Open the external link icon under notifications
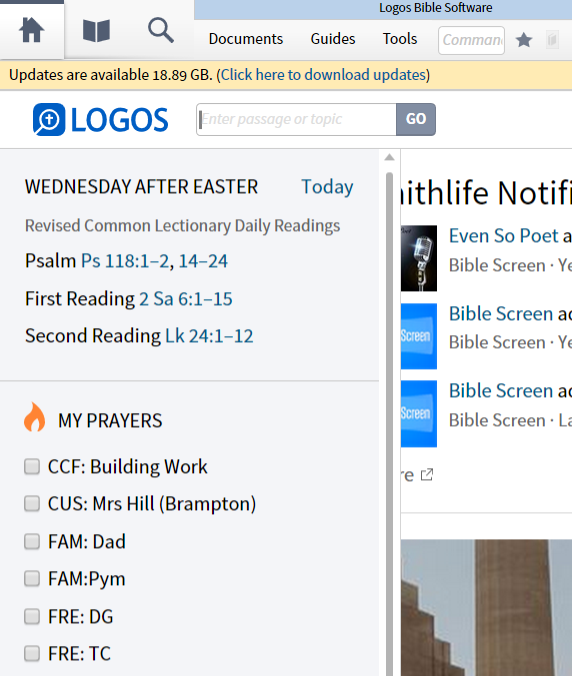Screen dimensions: 572x676 [427, 475]
